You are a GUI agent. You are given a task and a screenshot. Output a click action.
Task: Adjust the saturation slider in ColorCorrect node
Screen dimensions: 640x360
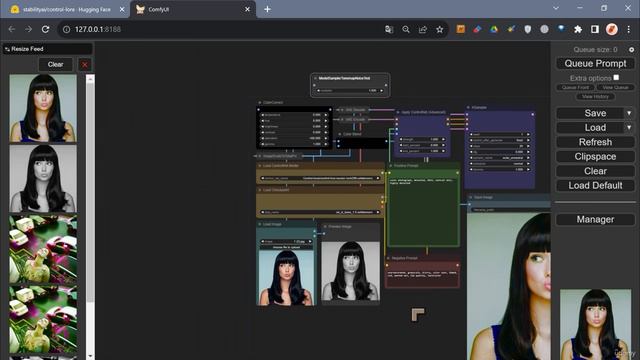coord(294,138)
